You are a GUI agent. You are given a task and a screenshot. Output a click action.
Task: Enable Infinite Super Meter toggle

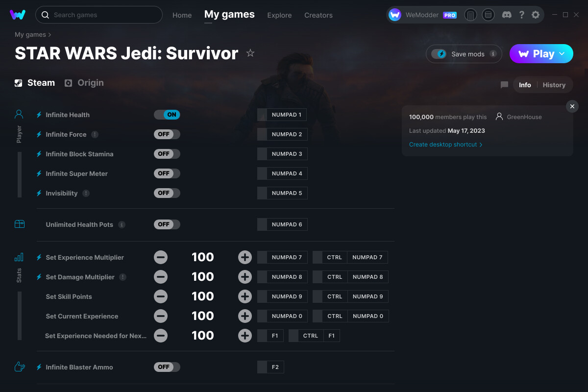pyautogui.click(x=167, y=173)
